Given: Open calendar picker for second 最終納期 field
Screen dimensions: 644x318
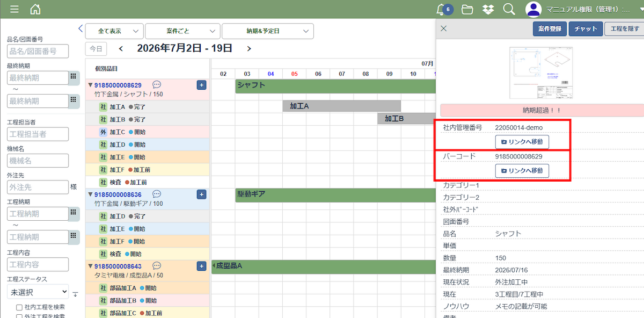Looking at the screenshot, I should click(74, 100).
